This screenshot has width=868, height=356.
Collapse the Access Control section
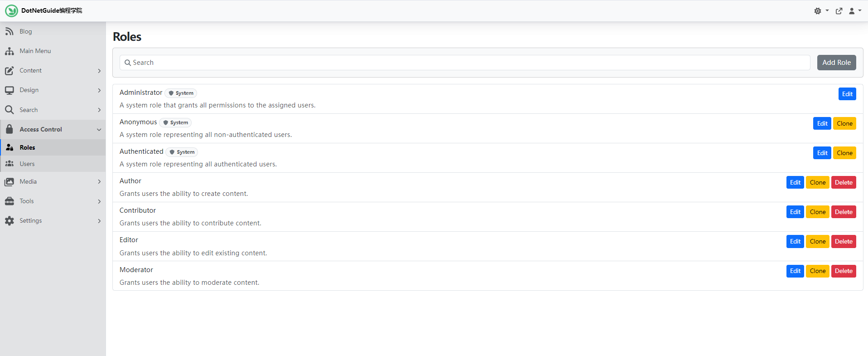pos(99,130)
